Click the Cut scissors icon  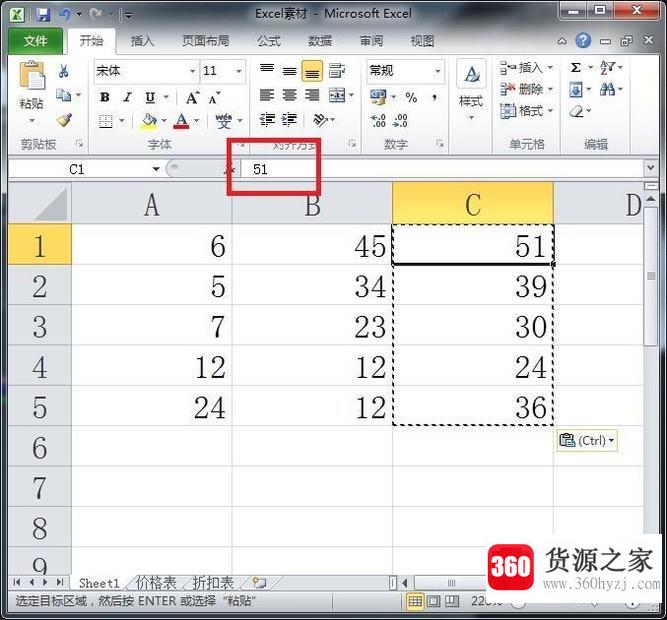click(63, 71)
